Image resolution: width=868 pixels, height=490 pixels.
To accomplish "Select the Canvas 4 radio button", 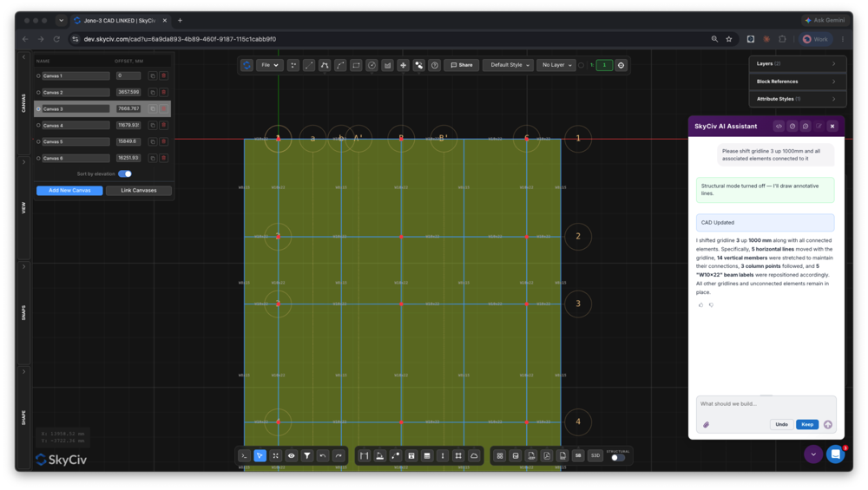I will [38, 125].
